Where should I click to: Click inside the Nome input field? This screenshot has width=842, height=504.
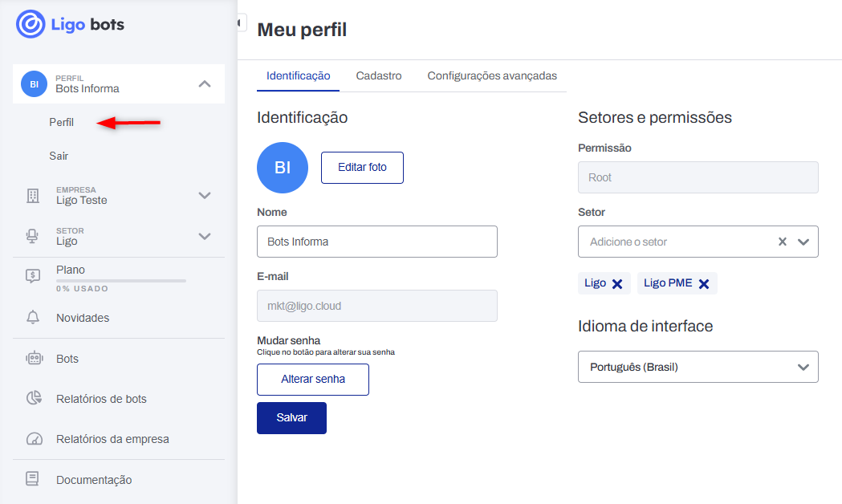(376, 242)
